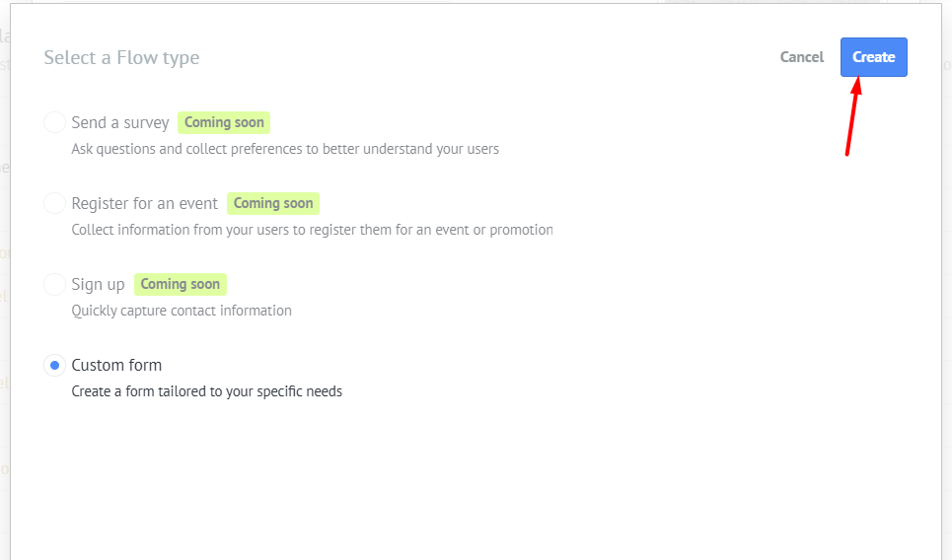Image resolution: width=952 pixels, height=560 pixels.
Task: Cancel the flow type selection
Action: click(801, 57)
